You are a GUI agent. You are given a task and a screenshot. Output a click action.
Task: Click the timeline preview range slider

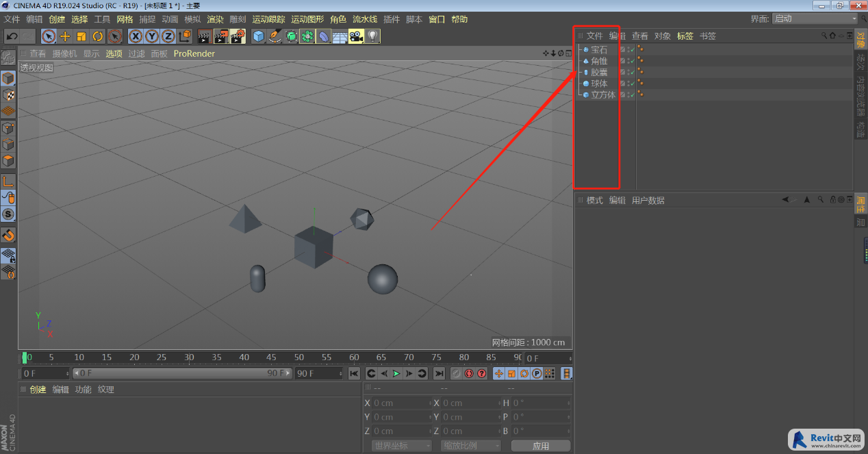pos(181,373)
